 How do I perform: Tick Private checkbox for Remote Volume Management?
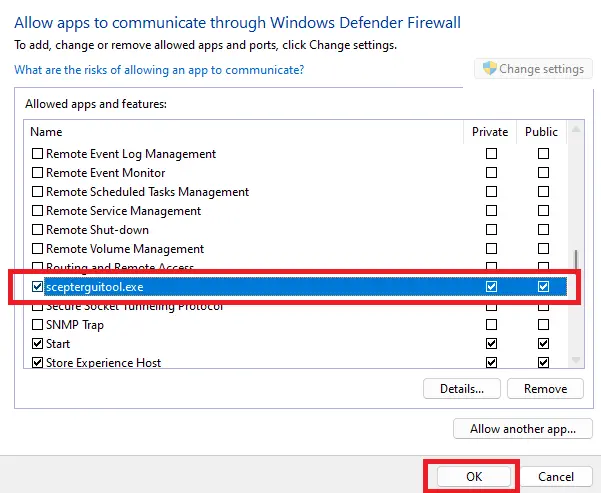click(x=491, y=248)
